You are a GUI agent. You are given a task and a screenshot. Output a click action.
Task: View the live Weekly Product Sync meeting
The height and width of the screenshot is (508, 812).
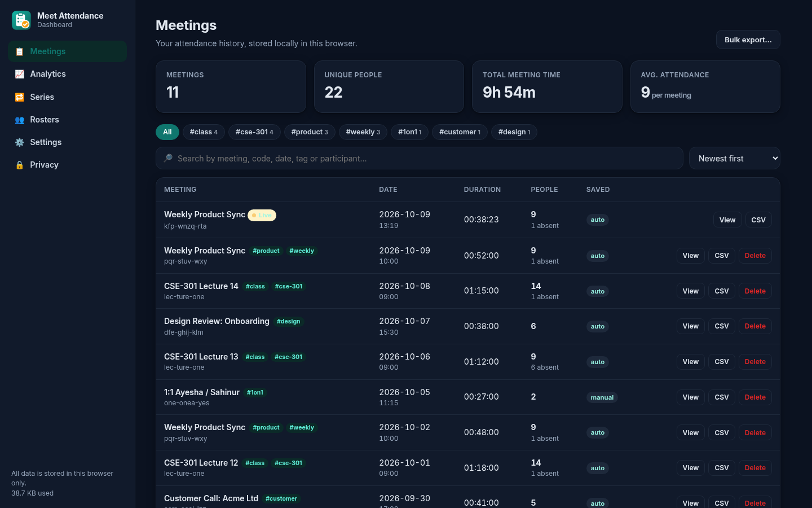[727, 220]
